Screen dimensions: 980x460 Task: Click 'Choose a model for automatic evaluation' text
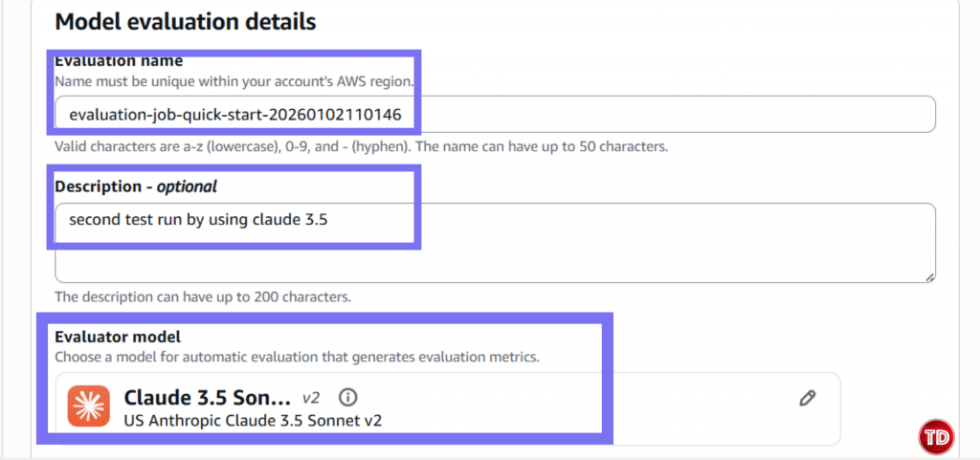298,359
